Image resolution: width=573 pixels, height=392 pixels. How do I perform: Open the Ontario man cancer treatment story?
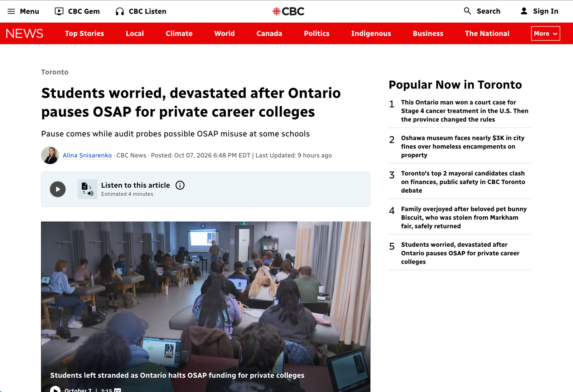coord(464,111)
